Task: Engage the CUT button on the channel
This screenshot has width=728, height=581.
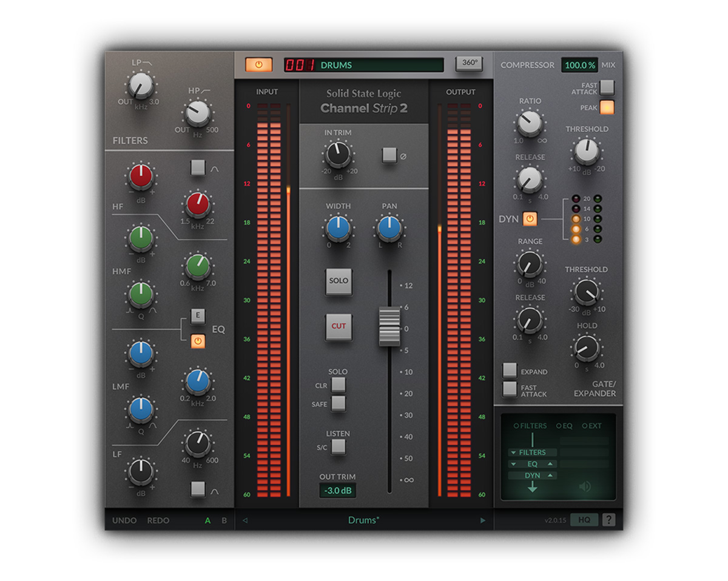Action: point(338,325)
